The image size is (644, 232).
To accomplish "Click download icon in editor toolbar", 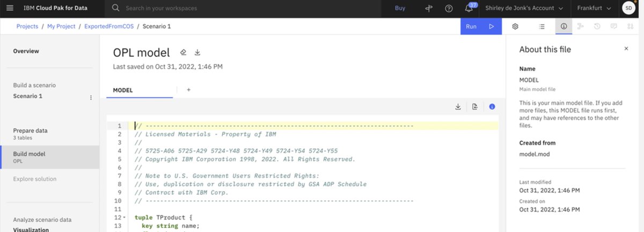I will click(x=458, y=107).
